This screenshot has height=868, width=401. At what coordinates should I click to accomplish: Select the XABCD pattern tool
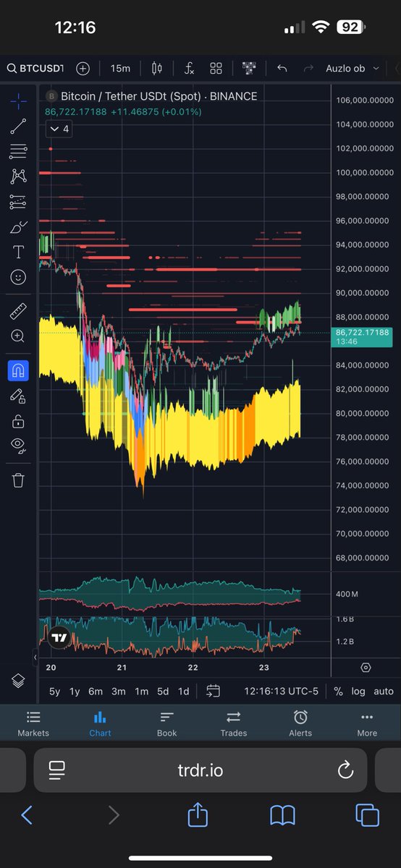pos(18,176)
